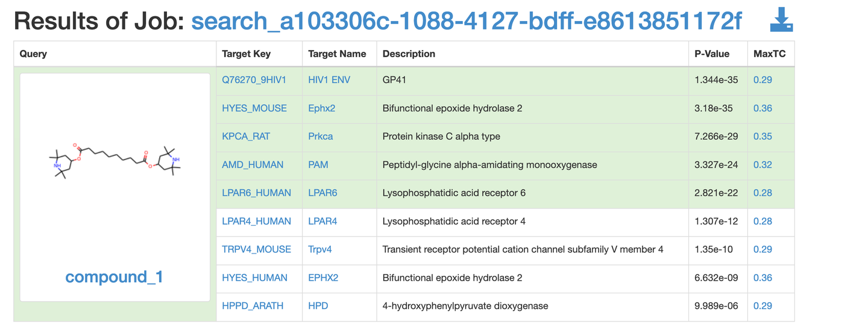This screenshot has width=868, height=336.
Task: Open the Prkca target name link
Action: [320, 137]
